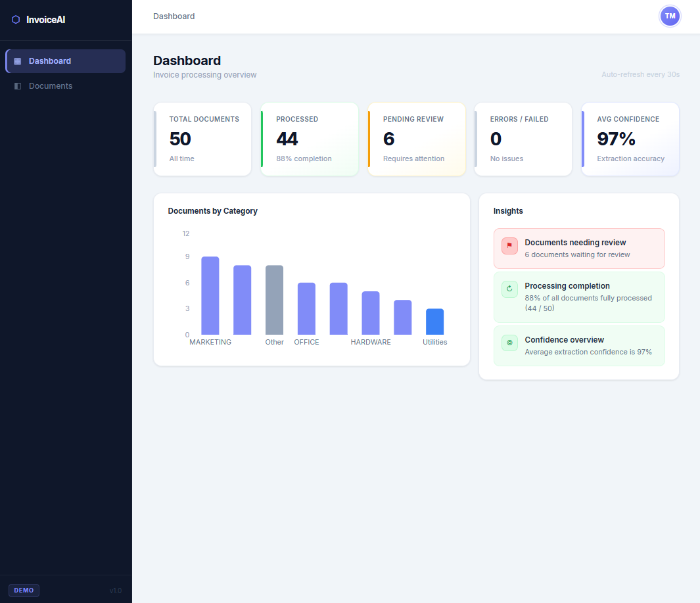Click the red flag icon in Insights
Viewport: 700px width, 603px height.
[x=509, y=246]
